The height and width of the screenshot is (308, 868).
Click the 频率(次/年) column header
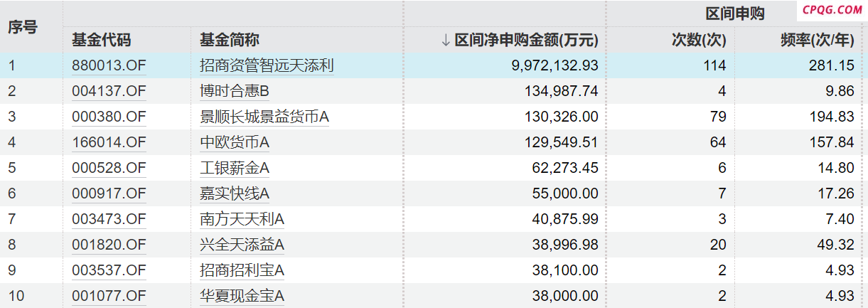(x=817, y=41)
